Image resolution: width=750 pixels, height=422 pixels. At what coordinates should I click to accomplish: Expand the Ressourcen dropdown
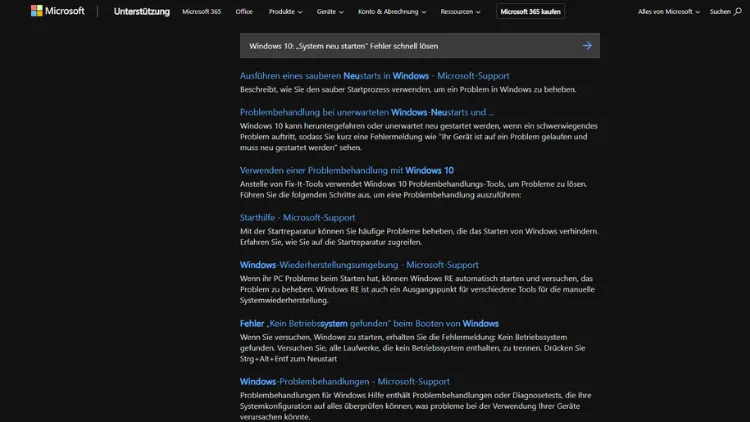coord(460,11)
